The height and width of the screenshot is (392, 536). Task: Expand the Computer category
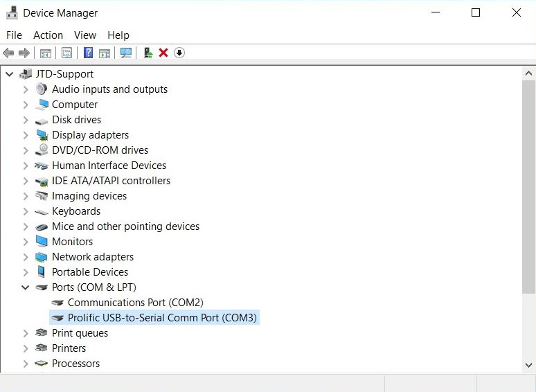coord(26,105)
